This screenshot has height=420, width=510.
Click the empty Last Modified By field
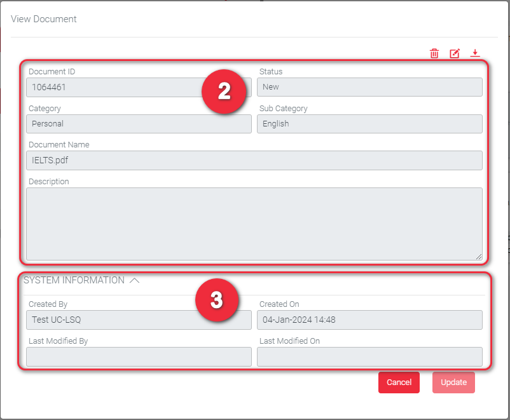pyautogui.click(x=139, y=356)
